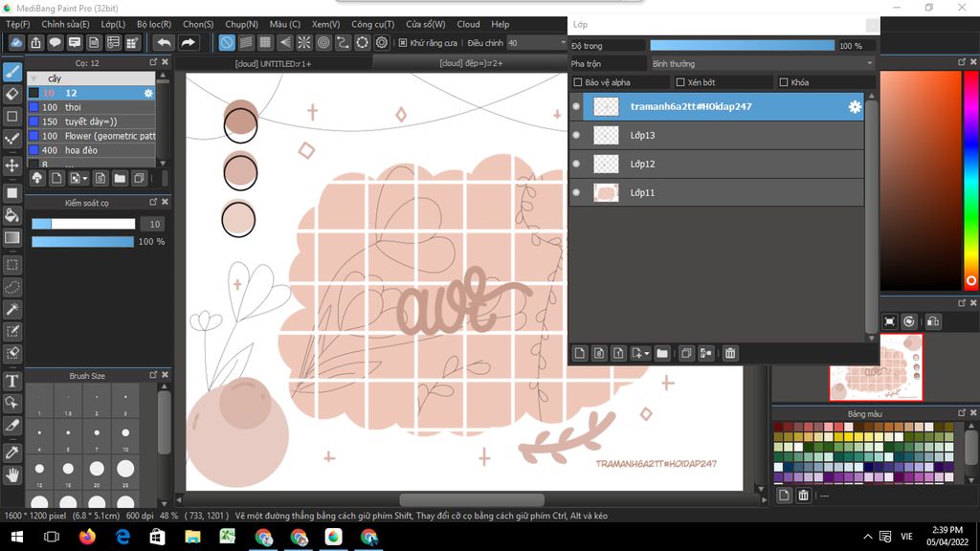
Task: Toggle Xén bớt checkbox
Action: [x=680, y=82]
